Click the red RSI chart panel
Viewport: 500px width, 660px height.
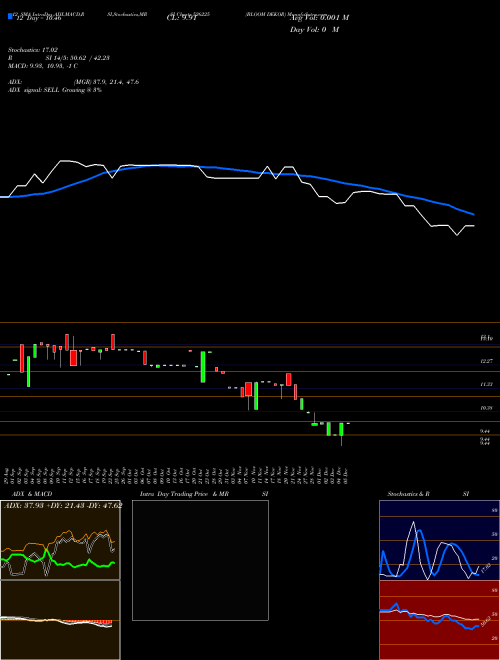(439, 620)
